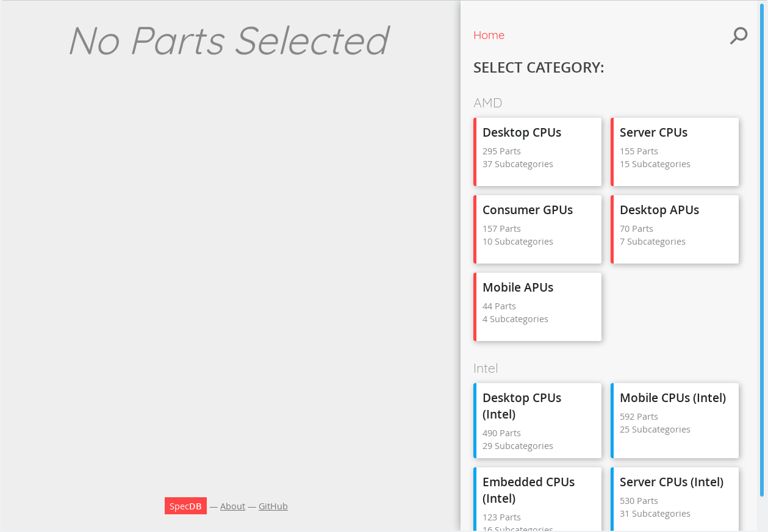The width and height of the screenshot is (768, 532).
Task: Visit the GitHub footer link
Action: 273,506
